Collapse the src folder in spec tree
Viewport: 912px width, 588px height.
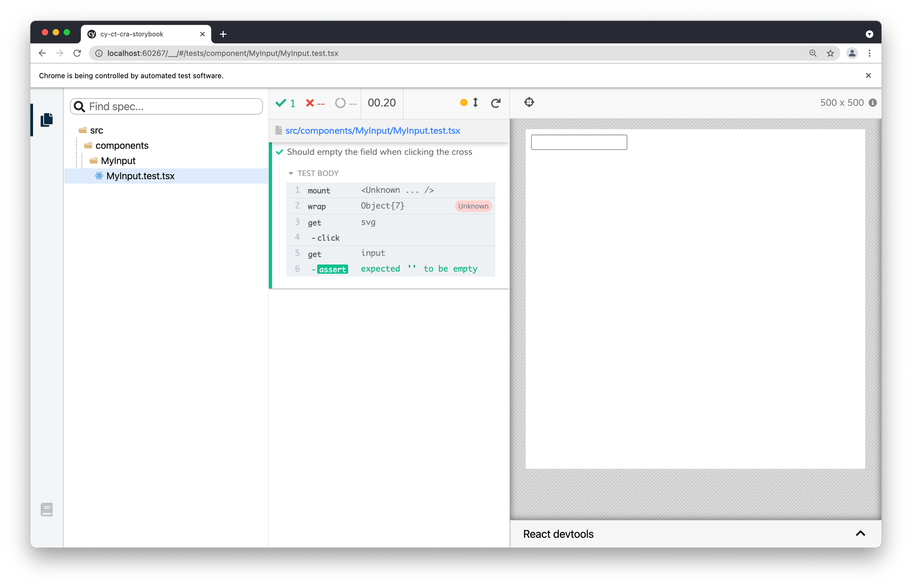[x=96, y=131]
